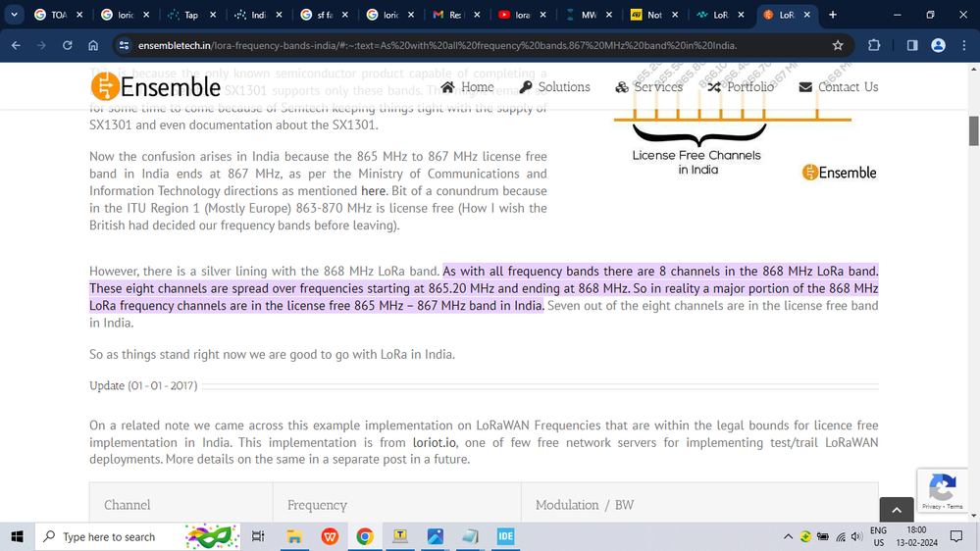This screenshot has width=980, height=551.
Task: Open the Solutions menu item
Action: 554,87
